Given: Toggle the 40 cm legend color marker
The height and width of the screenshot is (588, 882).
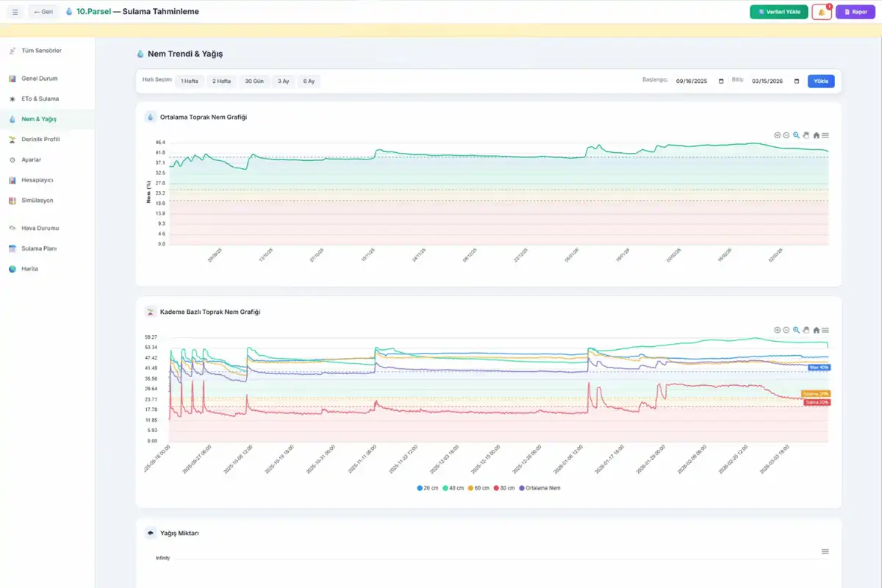Looking at the screenshot, I should [x=445, y=488].
